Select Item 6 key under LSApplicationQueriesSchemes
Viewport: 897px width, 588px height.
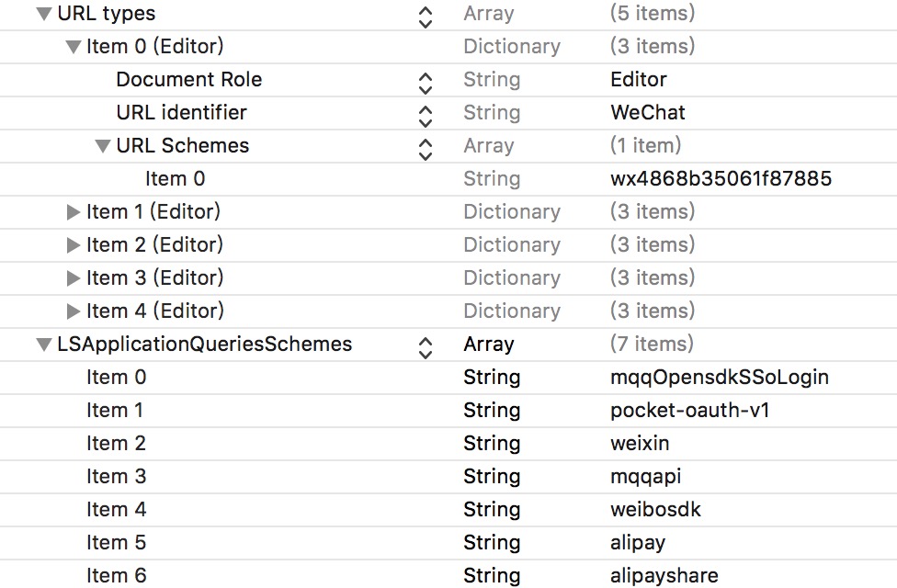tap(116, 576)
